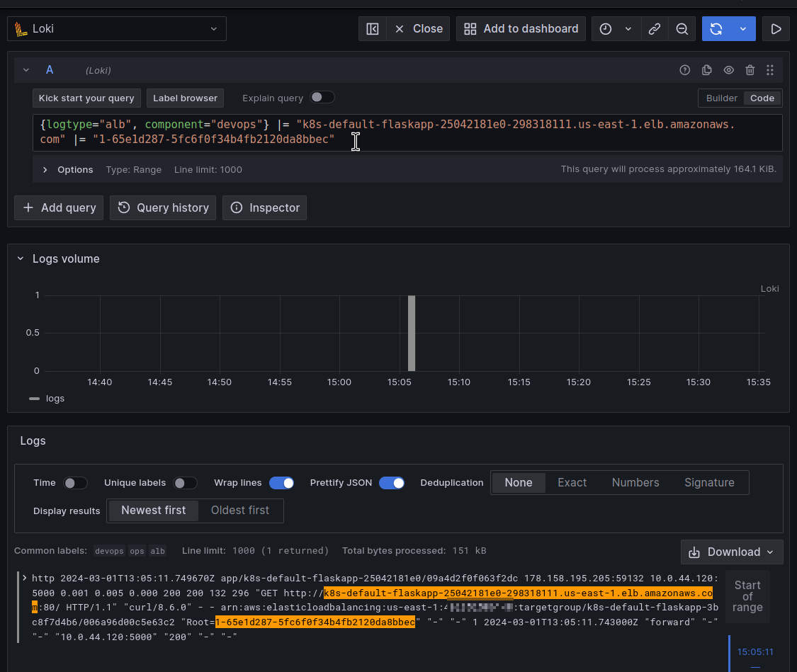Select Signature deduplication
The width and height of the screenshot is (797, 672).
pyautogui.click(x=709, y=482)
